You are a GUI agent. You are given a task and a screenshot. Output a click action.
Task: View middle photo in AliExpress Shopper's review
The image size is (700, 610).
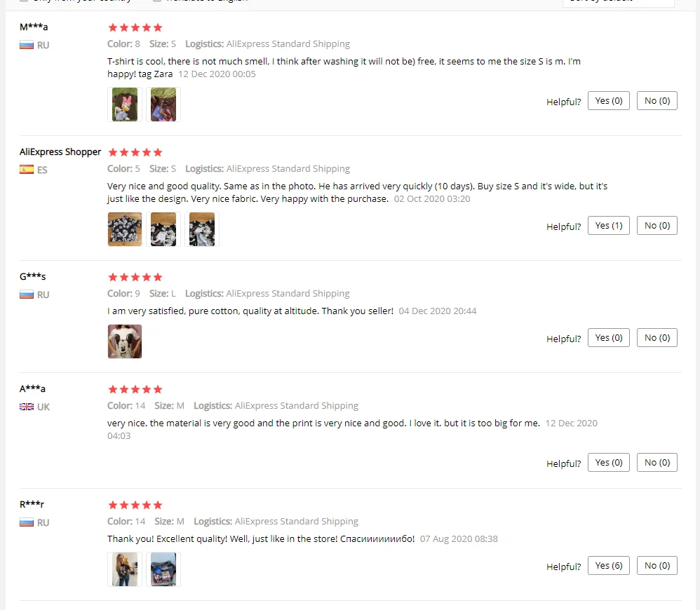(x=163, y=229)
